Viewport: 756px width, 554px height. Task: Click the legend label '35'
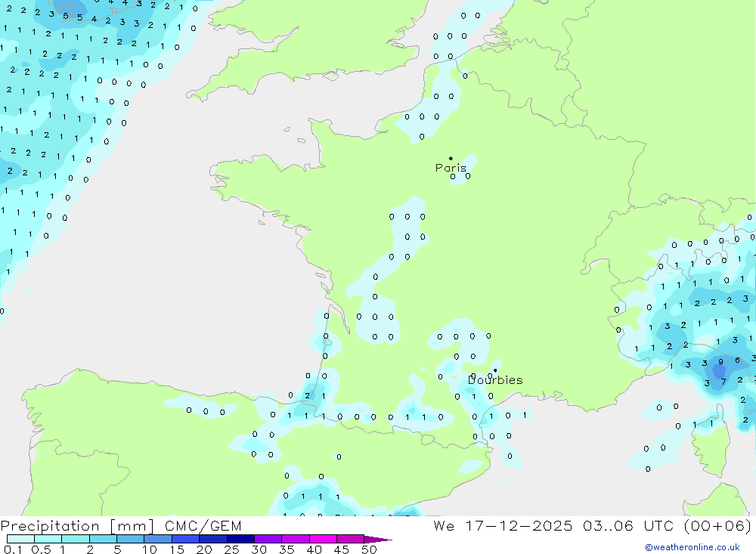click(x=287, y=549)
